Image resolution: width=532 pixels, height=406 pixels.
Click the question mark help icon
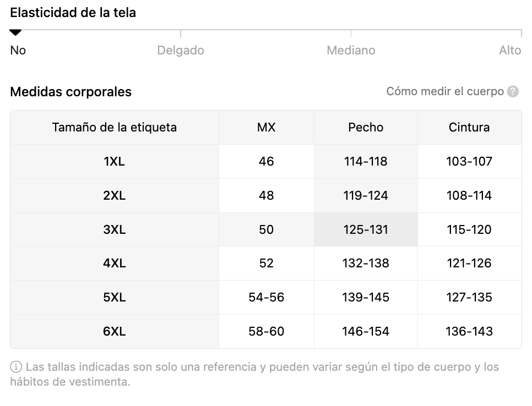tap(513, 91)
